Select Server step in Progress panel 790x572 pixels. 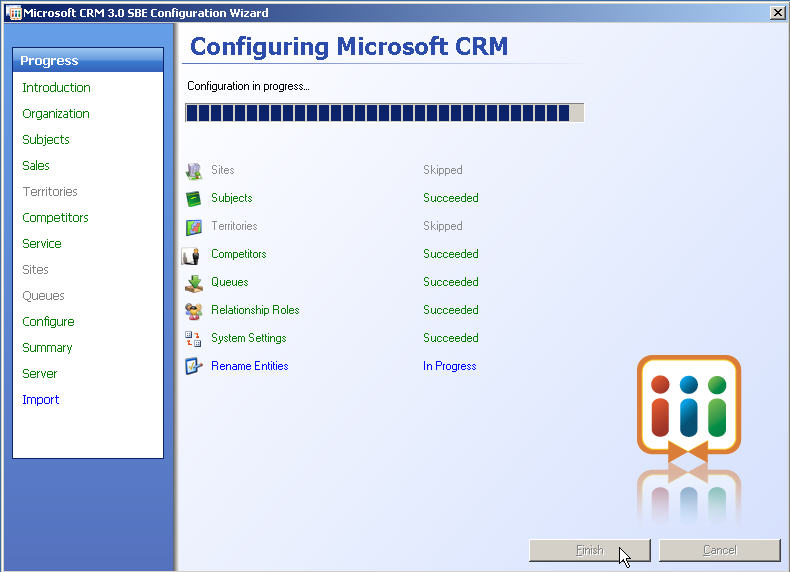(40, 374)
